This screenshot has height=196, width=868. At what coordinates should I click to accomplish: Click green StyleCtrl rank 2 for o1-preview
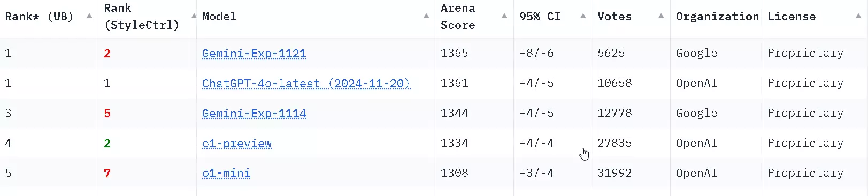pos(107,143)
